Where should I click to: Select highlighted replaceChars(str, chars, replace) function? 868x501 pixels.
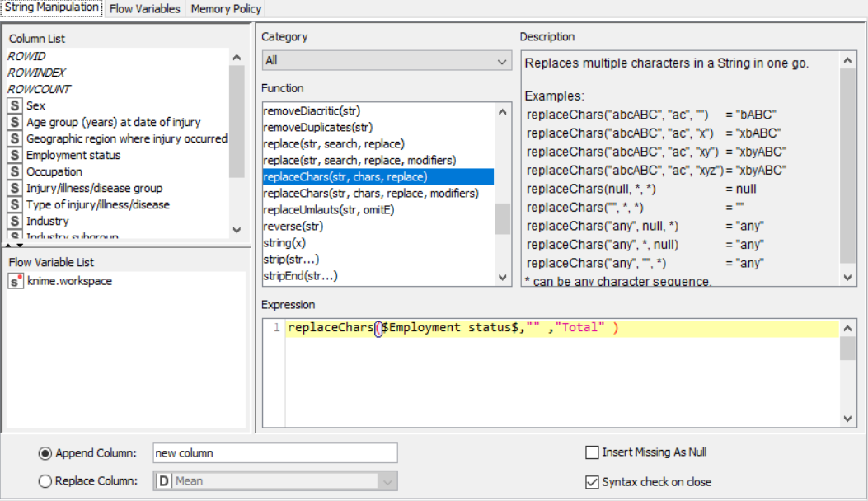click(x=378, y=176)
